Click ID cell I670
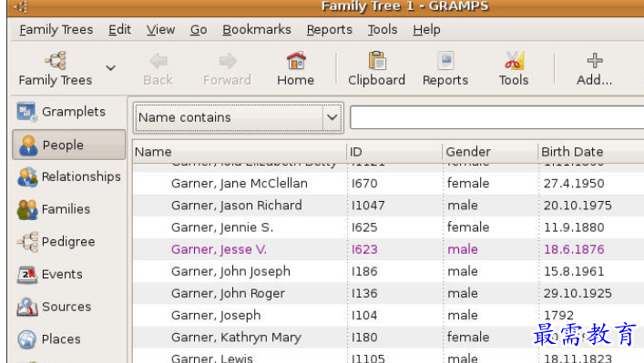This screenshot has width=644, height=363. 364,184
